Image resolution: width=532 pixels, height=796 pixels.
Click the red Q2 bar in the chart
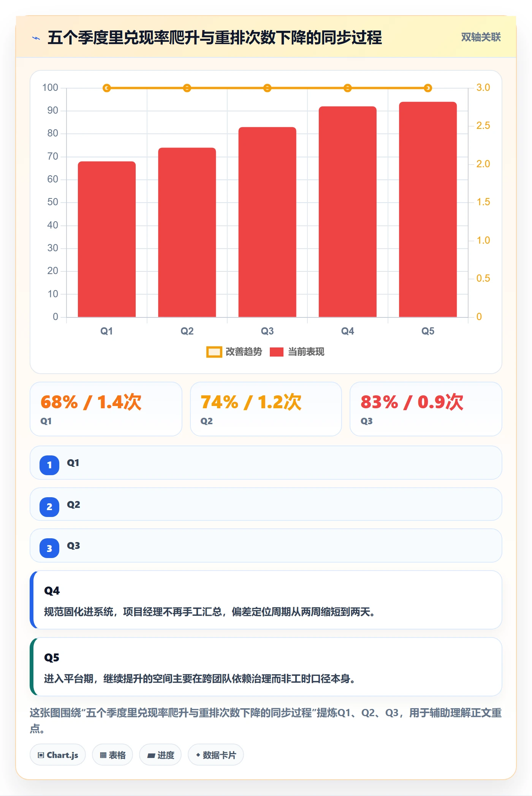(187, 232)
